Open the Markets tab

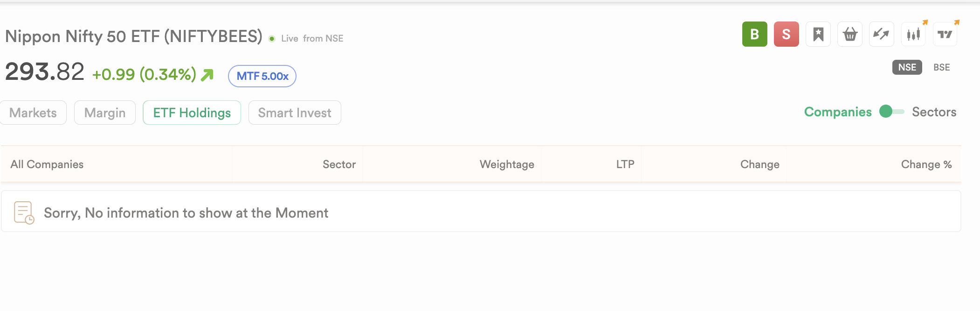[x=33, y=113]
